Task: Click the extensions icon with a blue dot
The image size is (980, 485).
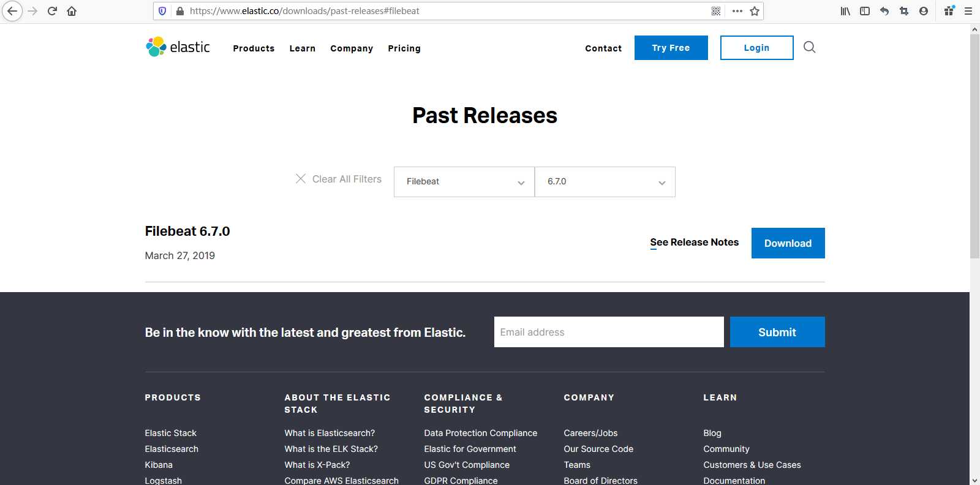Action: [x=949, y=10]
